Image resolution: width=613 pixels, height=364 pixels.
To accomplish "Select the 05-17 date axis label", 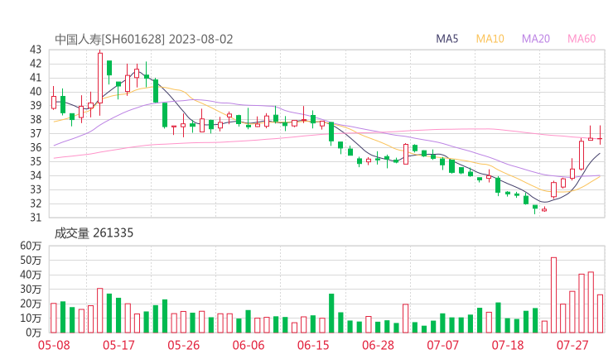I will [x=118, y=345].
